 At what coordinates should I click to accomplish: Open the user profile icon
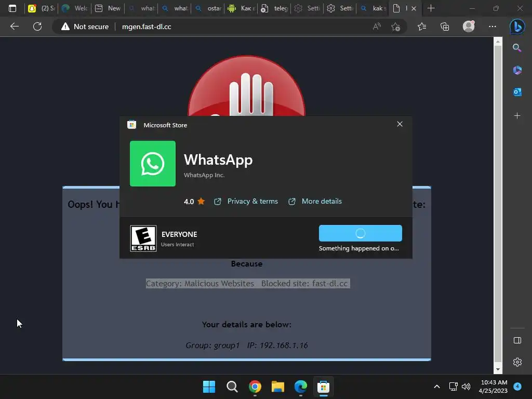(469, 26)
